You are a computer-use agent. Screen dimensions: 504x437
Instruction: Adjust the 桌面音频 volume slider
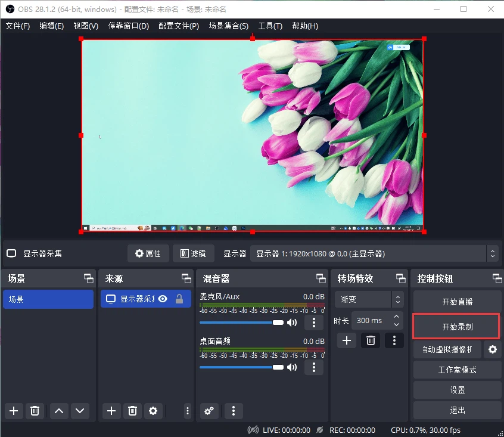pyautogui.click(x=241, y=367)
